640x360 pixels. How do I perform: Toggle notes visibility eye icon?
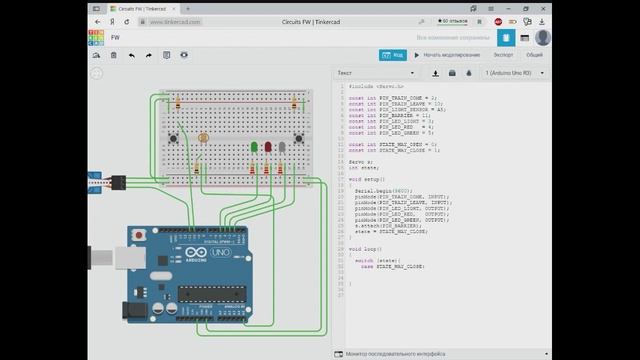[184, 55]
